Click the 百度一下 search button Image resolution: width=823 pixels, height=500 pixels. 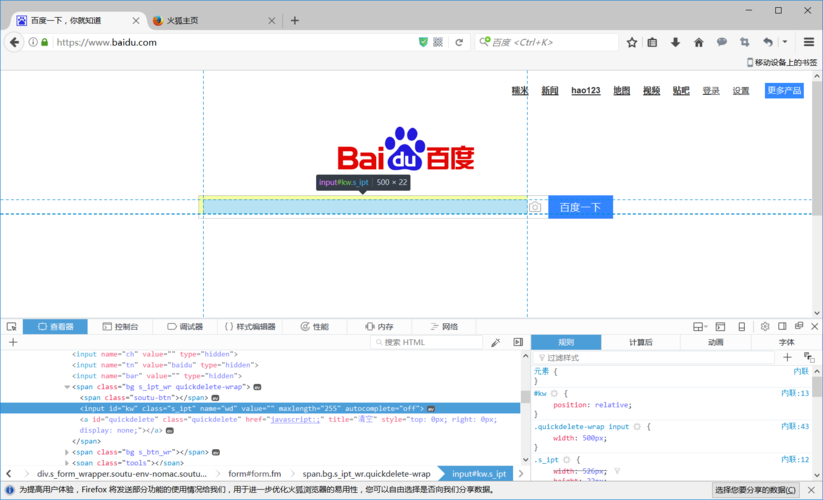[581, 207]
